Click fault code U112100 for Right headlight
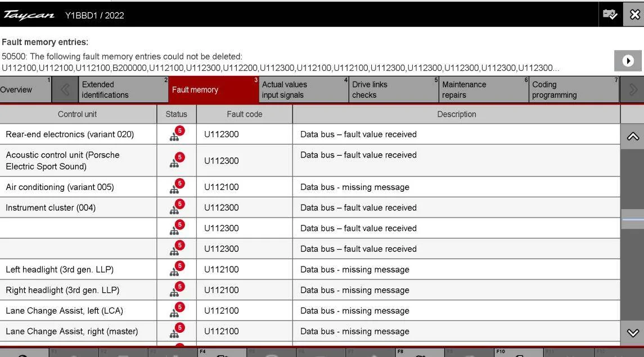The image size is (644, 357). pyautogui.click(x=222, y=290)
